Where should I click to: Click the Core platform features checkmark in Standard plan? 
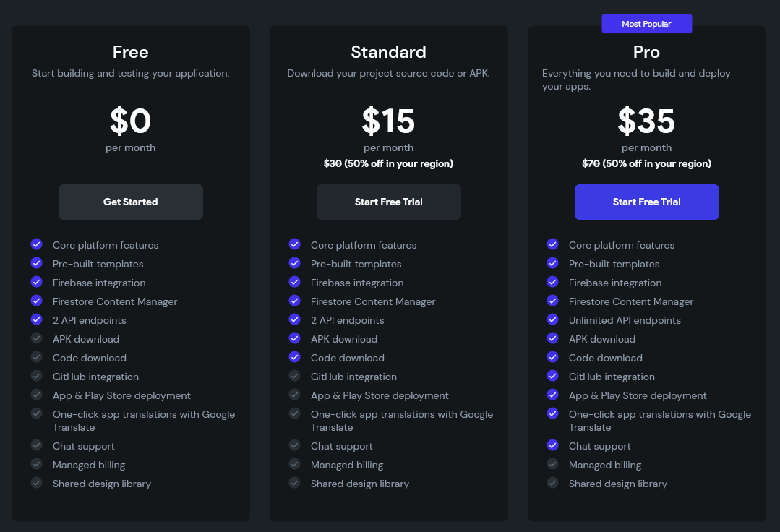click(x=295, y=244)
